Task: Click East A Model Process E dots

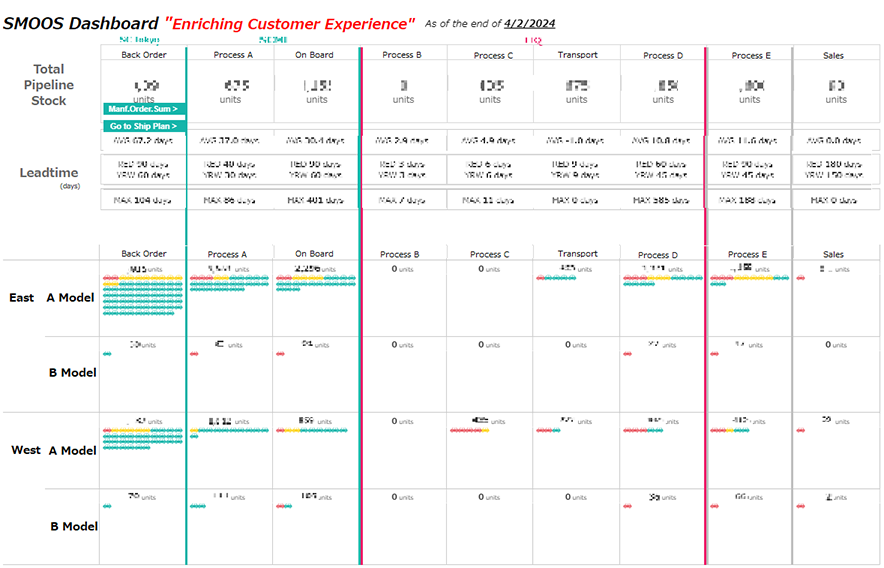Action: click(x=749, y=278)
